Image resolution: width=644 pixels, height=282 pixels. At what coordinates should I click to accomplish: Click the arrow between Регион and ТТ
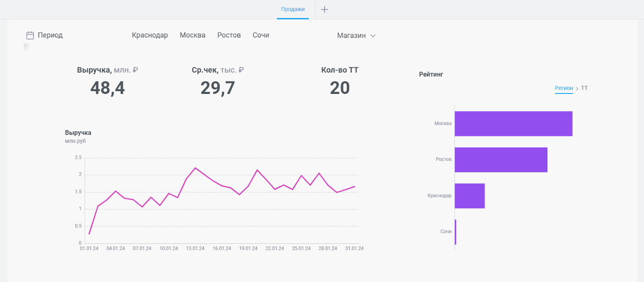point(577,88)
